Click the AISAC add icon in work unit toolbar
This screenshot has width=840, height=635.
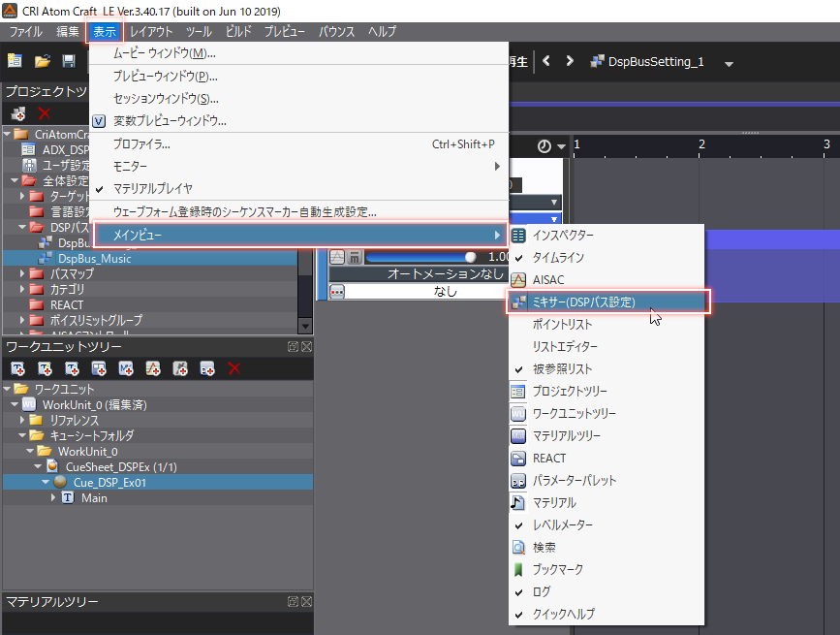153,368
